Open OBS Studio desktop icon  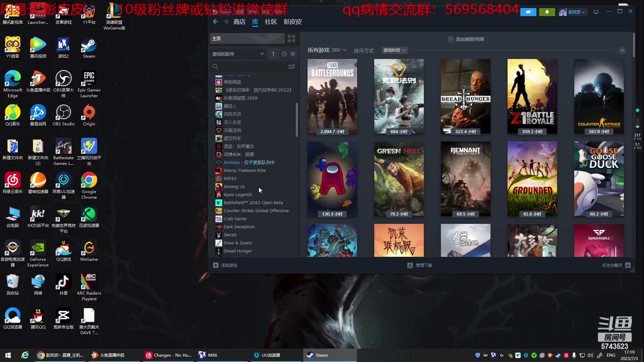tap(63, 115)
